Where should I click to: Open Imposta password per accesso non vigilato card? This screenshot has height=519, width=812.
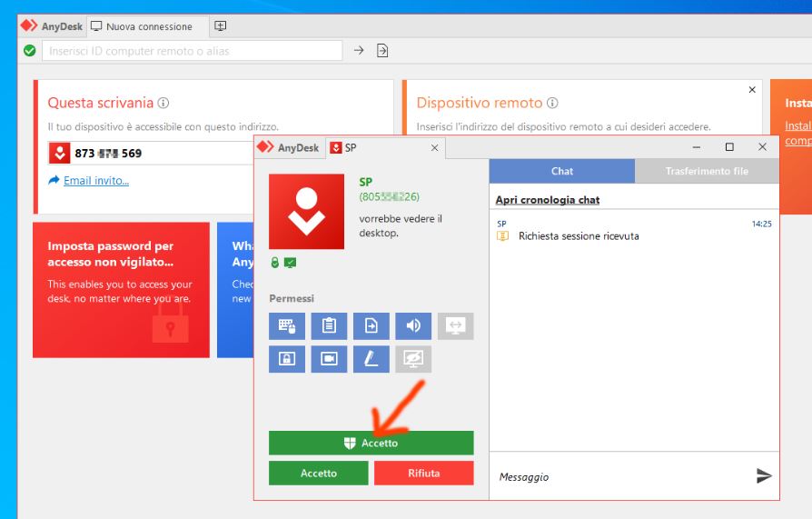[121, 290]
